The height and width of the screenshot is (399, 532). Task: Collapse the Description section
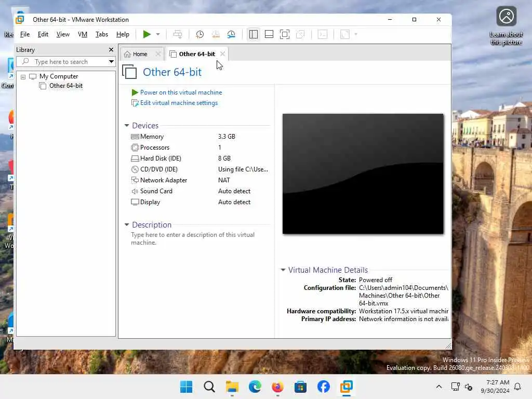[127, 224]
